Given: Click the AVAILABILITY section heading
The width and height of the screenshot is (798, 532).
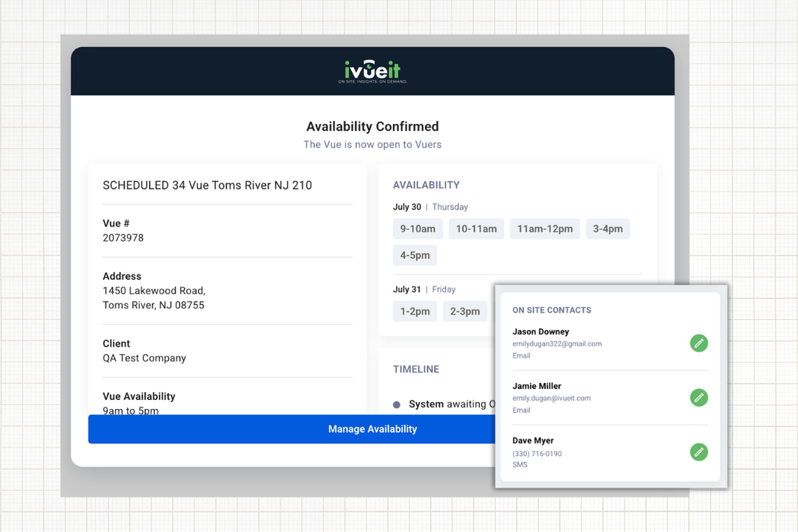Looking at the screenshot, I should [426, 185].
